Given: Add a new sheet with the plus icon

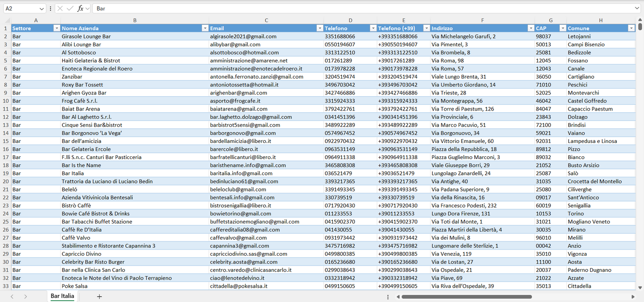Looking at the screenshot, I should tap(99, 297).
